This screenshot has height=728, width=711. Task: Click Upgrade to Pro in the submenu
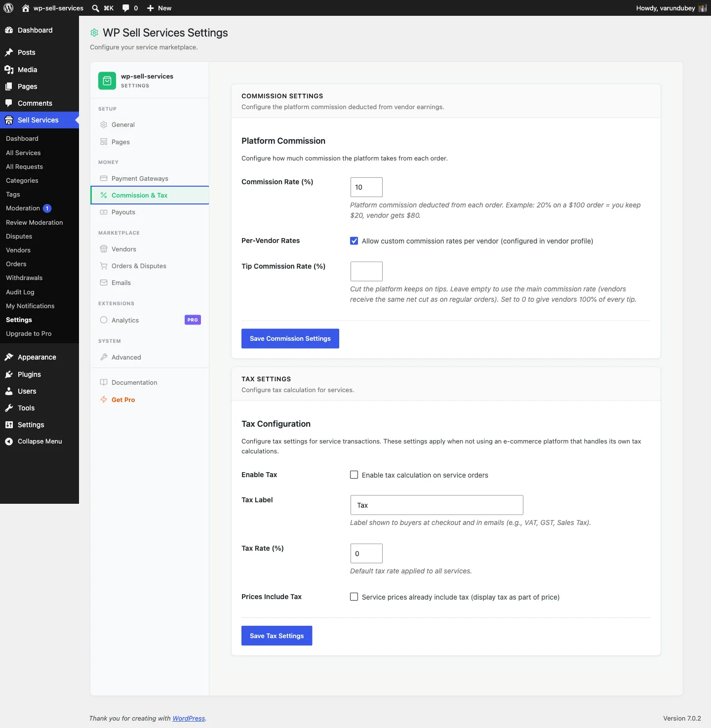pos(29,334)
